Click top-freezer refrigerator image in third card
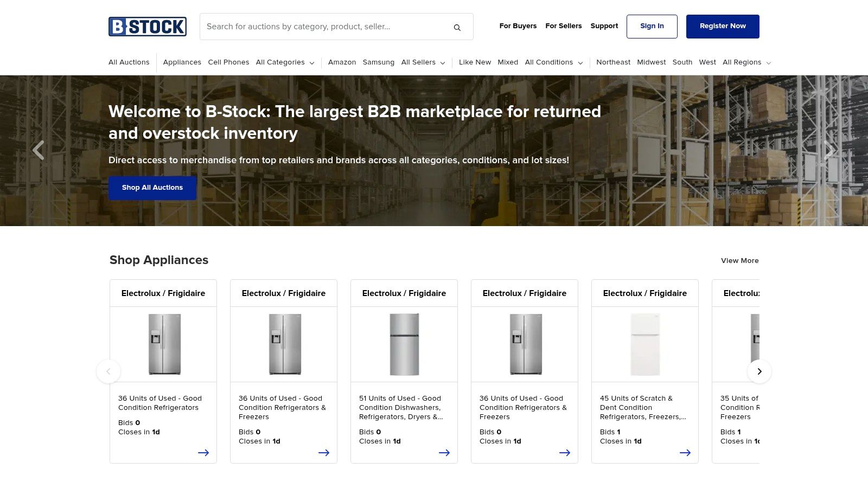The width and height of the screenshot is (868, 488). [x=404, y=344]
